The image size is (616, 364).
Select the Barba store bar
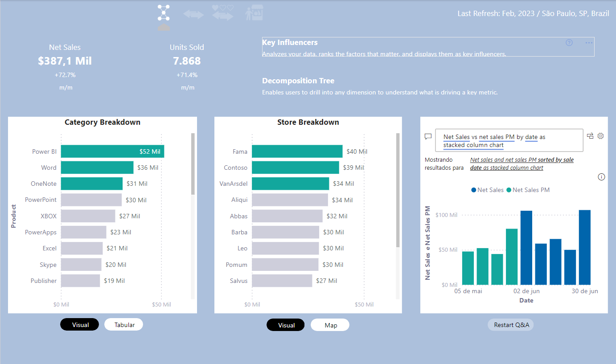286,232
